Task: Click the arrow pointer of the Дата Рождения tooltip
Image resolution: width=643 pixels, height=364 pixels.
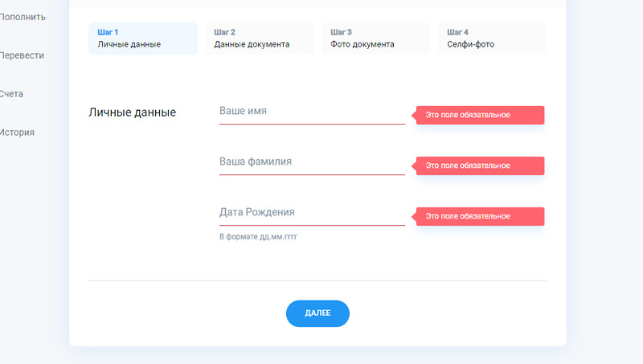Action: click(414, 217)
